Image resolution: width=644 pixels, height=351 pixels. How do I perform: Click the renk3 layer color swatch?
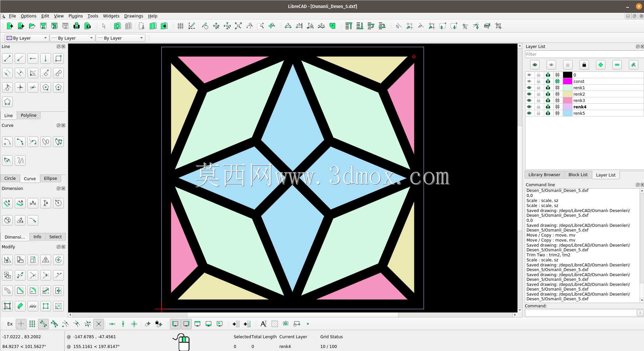(567, 100)
